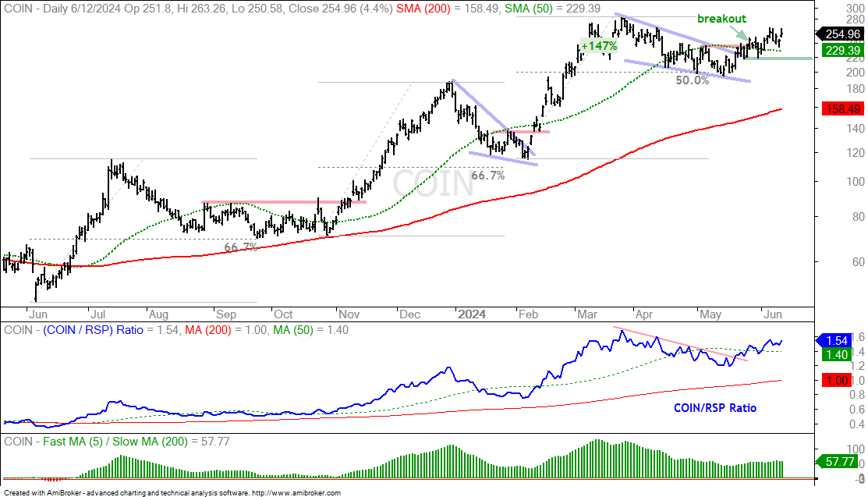The height and width of the screenshot is (497, 868).
Task: Click the Dec month axis label
Action: point(409,314)
